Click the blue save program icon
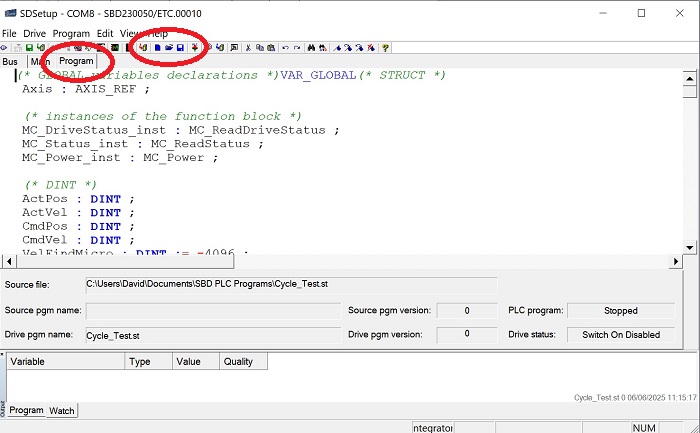 click(181, 47)
